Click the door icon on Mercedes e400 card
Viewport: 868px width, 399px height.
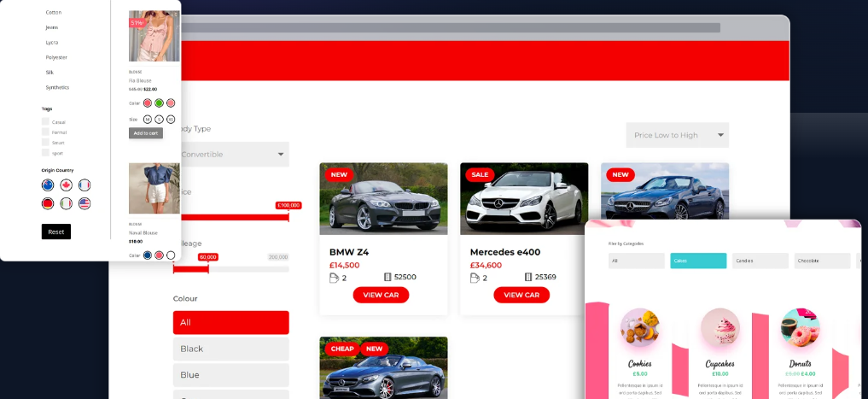click(x=475, y=278)
